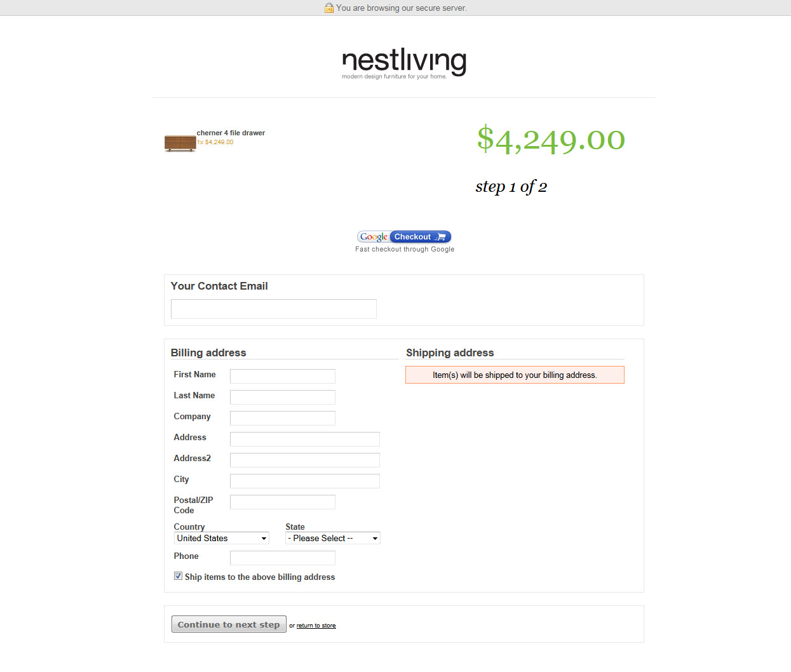This screenshot has height=672, width=791.
Task: Click the Address input field
Action: click(x=305, y=439)
